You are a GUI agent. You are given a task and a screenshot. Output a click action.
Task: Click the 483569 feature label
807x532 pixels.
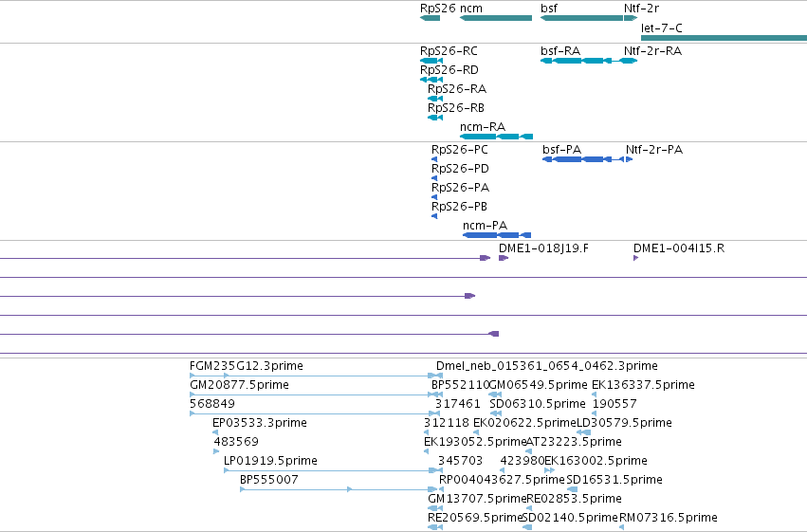coord(236,442)
